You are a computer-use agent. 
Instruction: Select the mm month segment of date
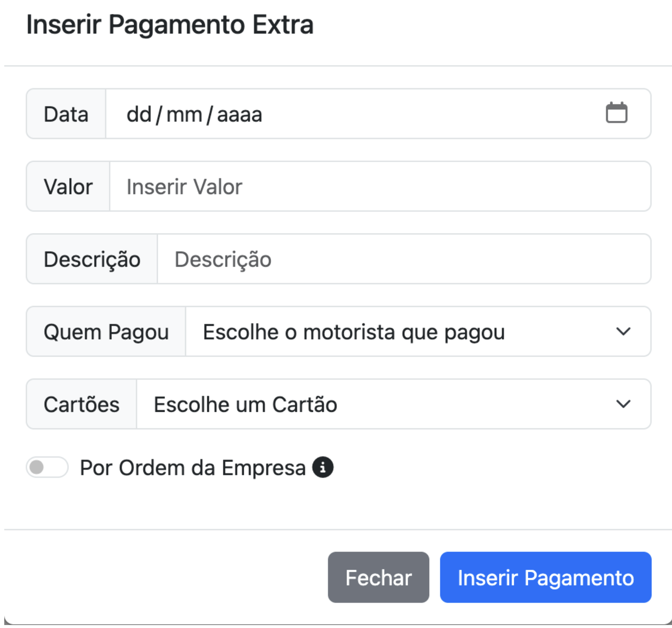184,115
